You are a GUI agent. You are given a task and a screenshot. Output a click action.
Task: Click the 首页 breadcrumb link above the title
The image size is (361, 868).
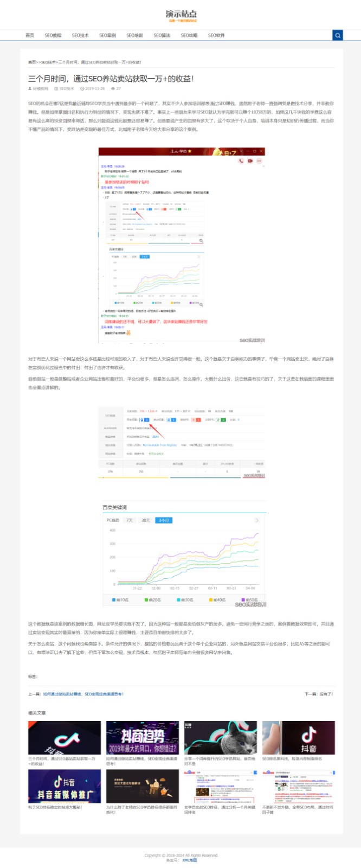[32, 62]
